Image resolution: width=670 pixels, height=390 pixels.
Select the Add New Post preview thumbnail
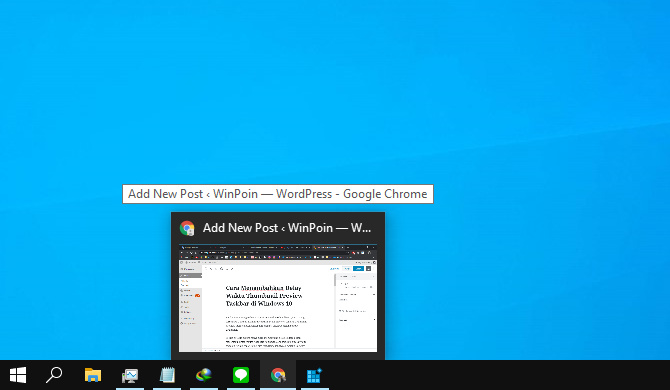tap(278, 298)
